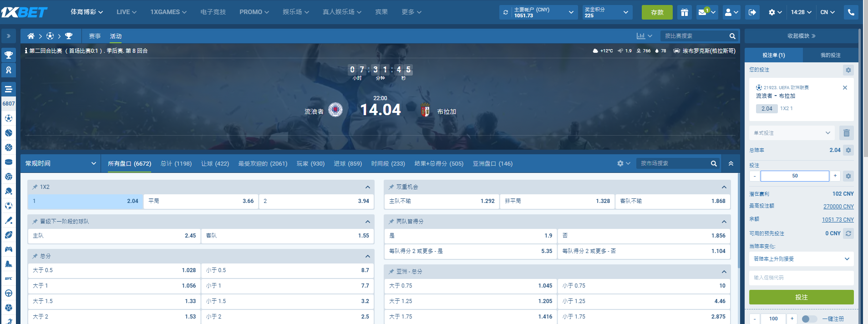Viewport: 868px width, 324px height.
Task: Open the gift bonuses icon
Action: coord(684,12)
